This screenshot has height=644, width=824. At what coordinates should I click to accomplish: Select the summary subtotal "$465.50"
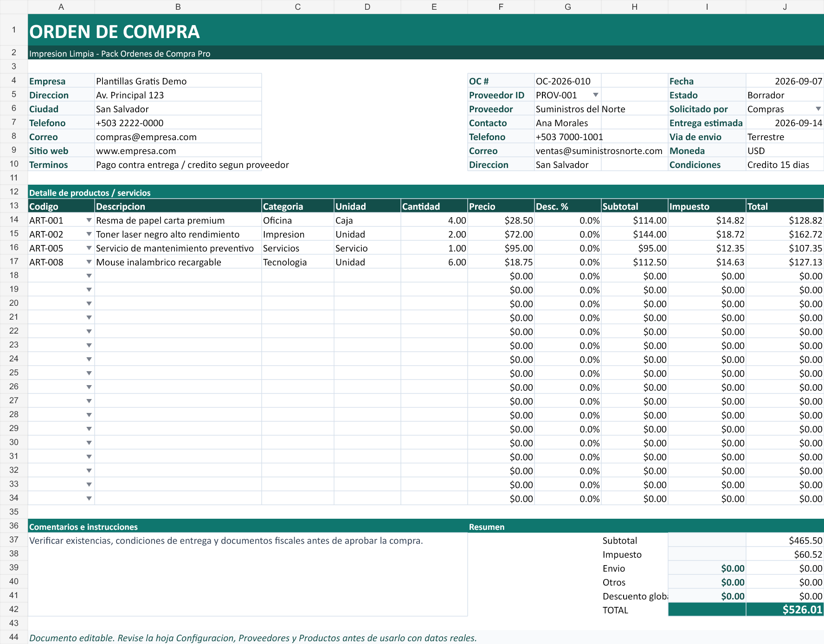tap(785, 540)
